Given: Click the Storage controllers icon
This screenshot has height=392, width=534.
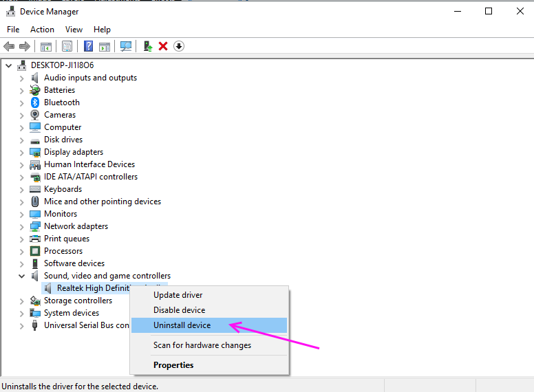Looking at the screenshot, I should tap(34, 301).
